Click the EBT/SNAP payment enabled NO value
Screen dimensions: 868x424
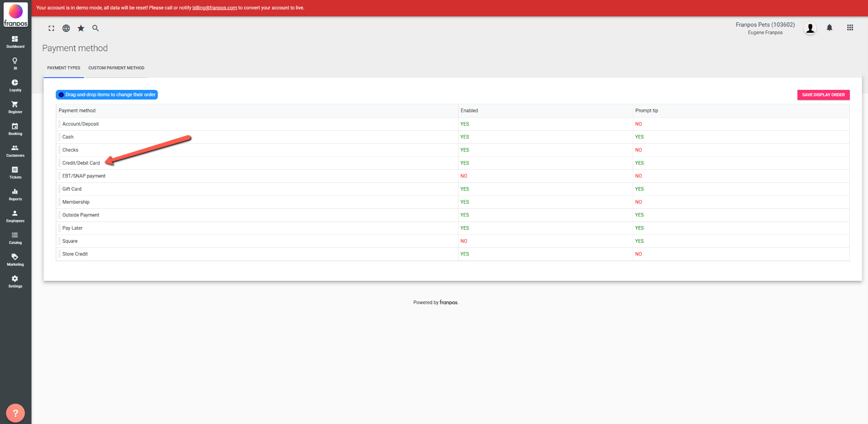(464, 176)
